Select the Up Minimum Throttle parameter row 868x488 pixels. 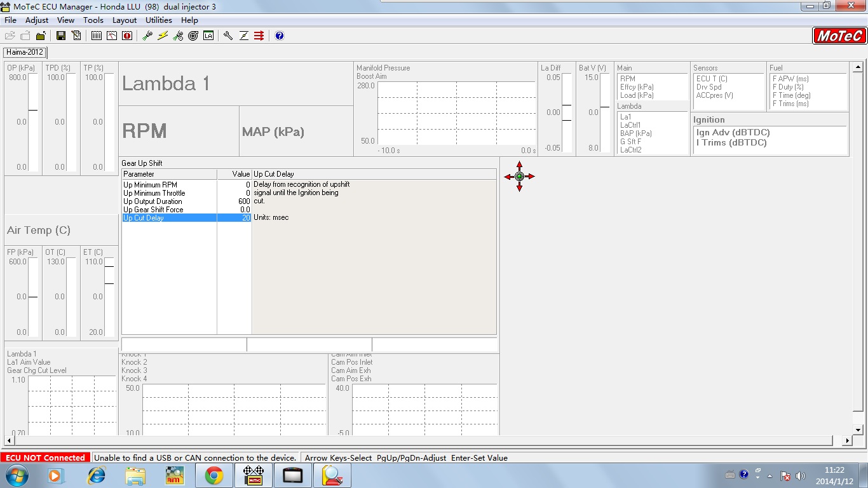pyautogui.click(x=186, y=193)
